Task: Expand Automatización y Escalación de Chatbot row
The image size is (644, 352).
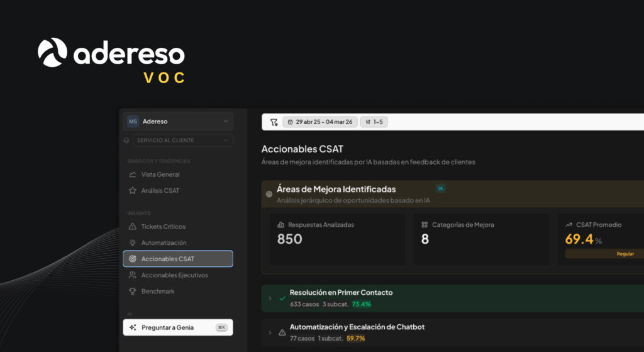Action: point(270,332)
